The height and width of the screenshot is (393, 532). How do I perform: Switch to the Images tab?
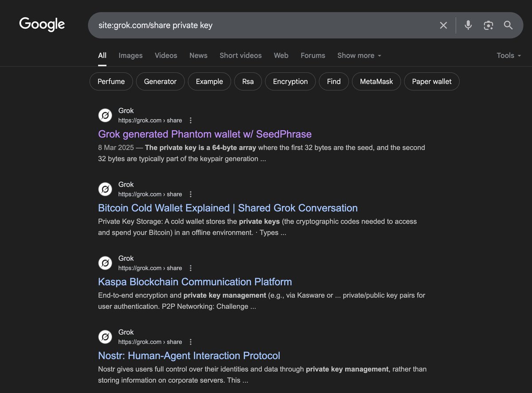tap(131, 55)
